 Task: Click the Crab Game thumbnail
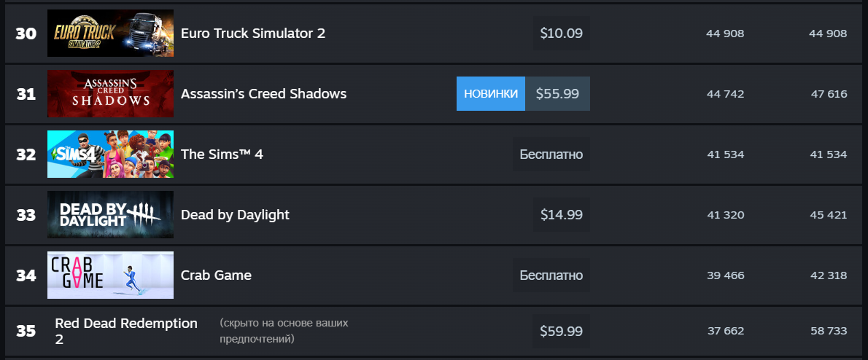coord(110,275)
